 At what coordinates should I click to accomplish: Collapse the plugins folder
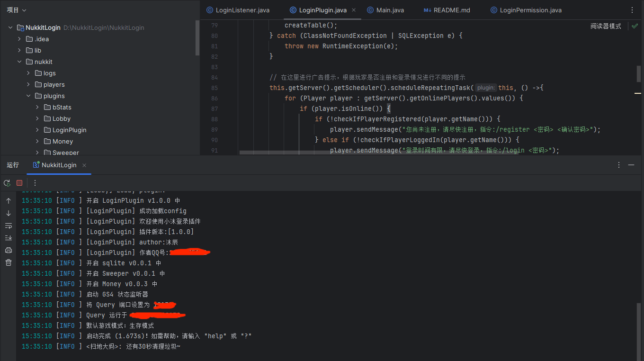coord(28,96)
